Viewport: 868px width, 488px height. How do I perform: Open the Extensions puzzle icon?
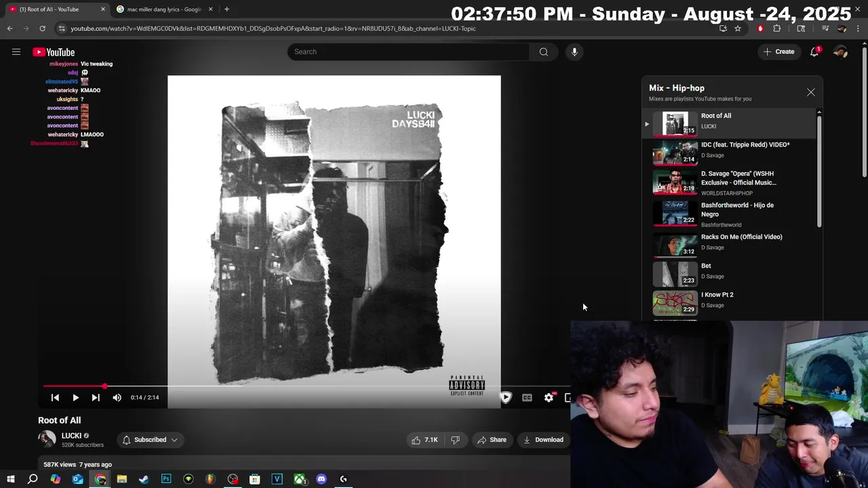(777, 28)
